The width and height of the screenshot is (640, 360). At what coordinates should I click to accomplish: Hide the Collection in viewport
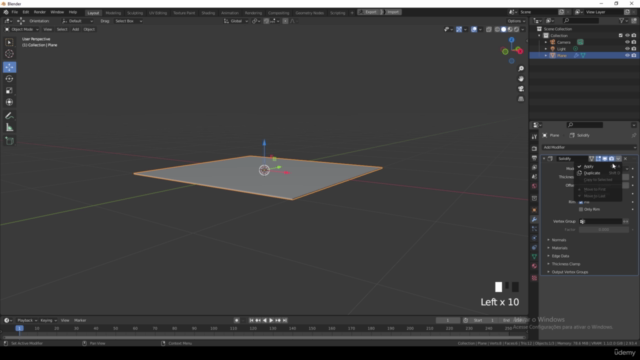[x=627, y=36]
